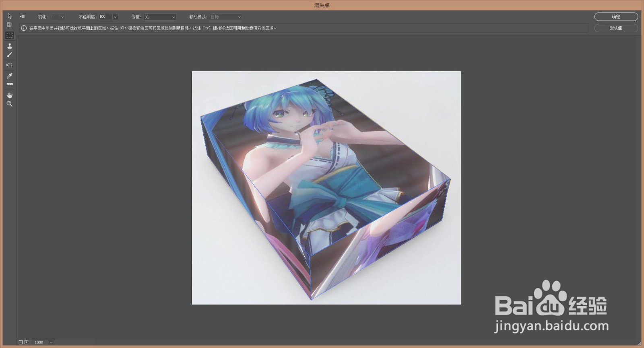Click the 100% zoom level field
Screen dimensions: 644x348
tap(39, 342)
